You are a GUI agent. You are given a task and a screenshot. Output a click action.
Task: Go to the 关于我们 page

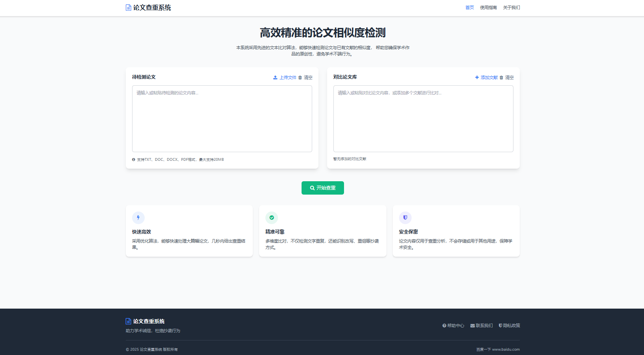point(511,7)
